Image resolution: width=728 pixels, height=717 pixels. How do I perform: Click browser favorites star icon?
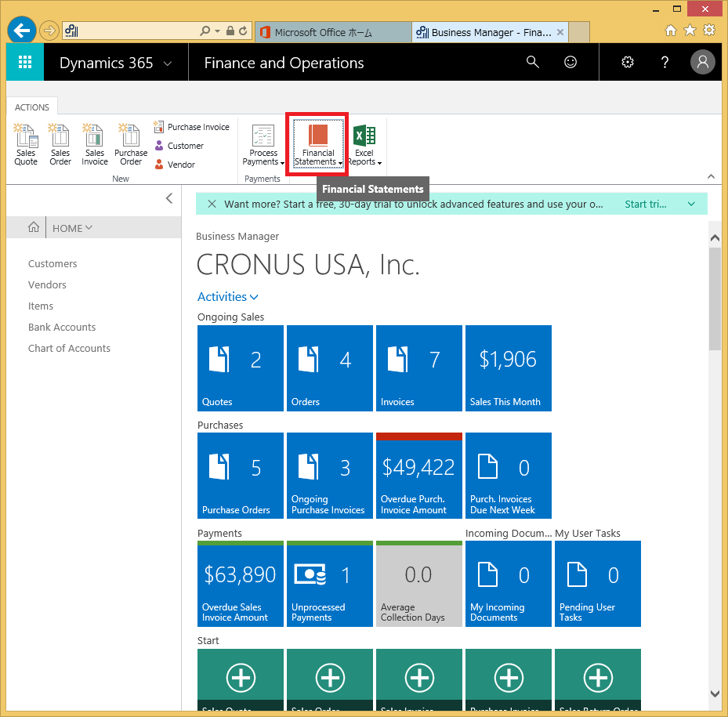[x=690, y=31]
